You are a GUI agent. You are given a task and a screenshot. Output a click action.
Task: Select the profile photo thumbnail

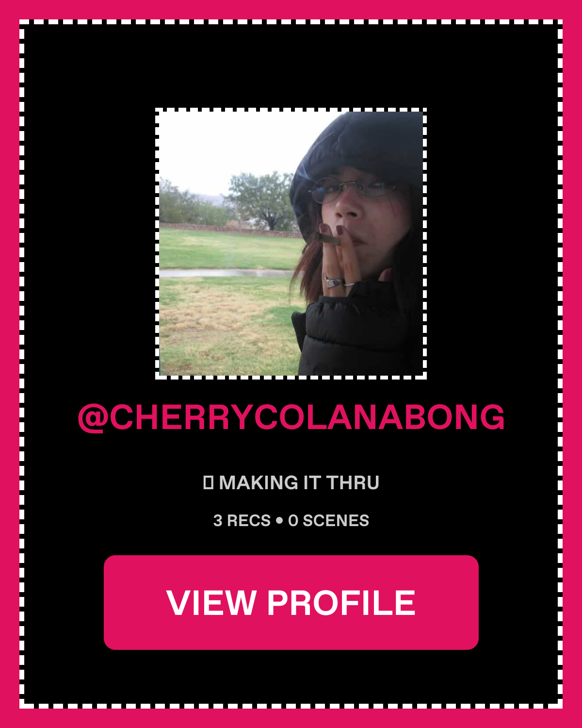(x=291, y=244)
